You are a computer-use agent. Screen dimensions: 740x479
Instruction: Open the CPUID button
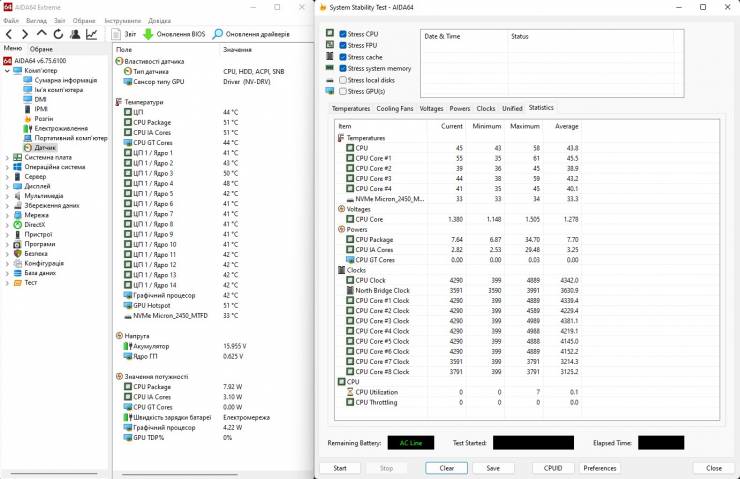pyautogui.click(x=553, y=468)
